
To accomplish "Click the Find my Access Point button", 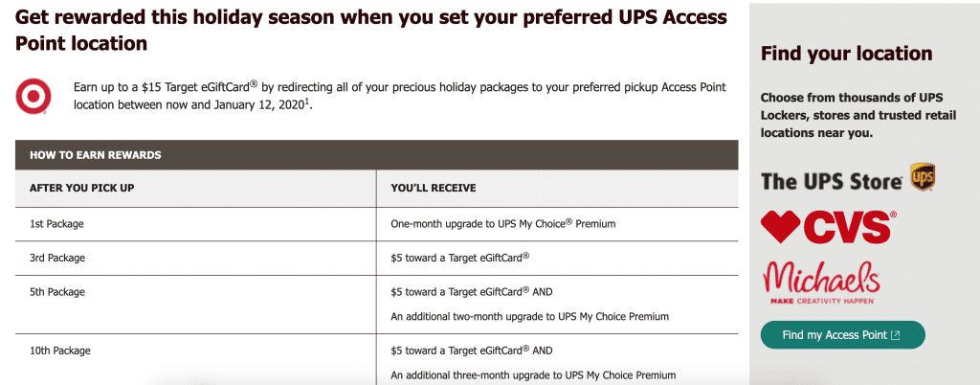I will point(842,335).
